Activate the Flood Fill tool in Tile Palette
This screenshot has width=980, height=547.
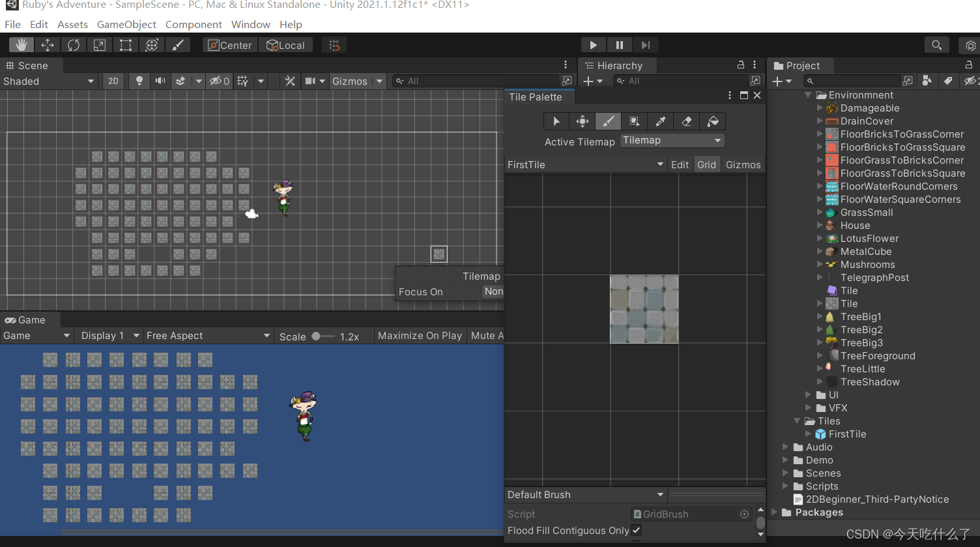pyautogui.click(x=712, y=121)
